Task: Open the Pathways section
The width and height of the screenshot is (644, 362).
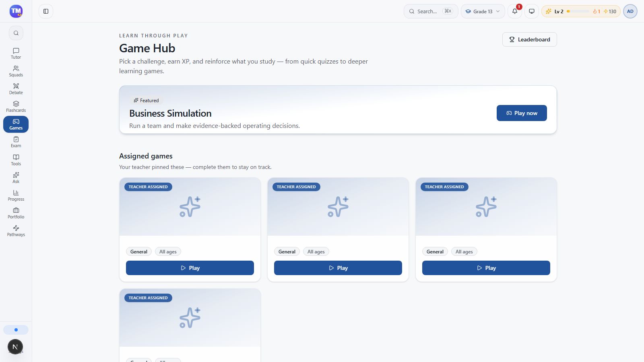Action: 16,231
